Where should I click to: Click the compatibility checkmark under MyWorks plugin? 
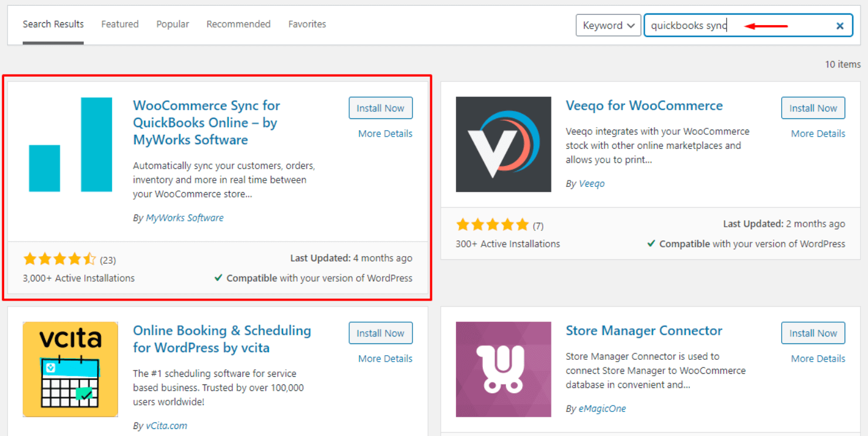pos(218,278)
